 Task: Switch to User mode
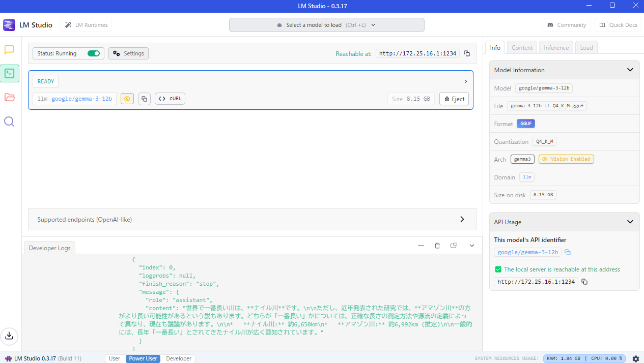point(115,358)
